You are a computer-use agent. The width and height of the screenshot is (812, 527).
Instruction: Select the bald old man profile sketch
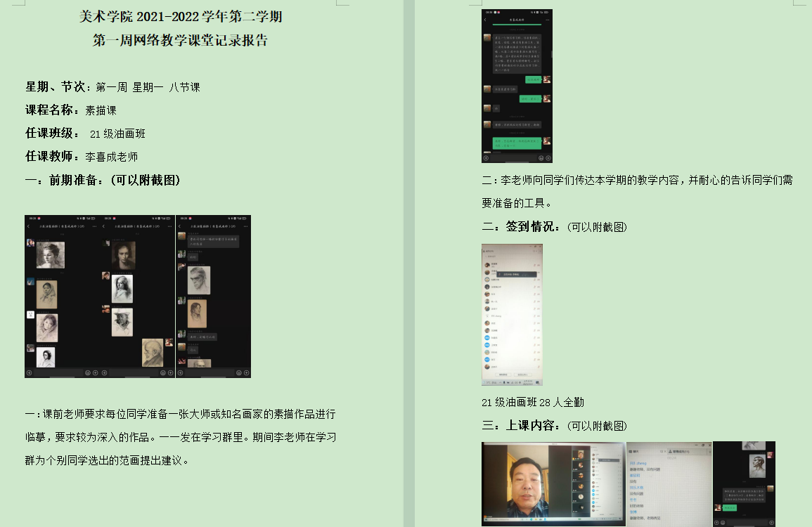click(x=153, y=352)
